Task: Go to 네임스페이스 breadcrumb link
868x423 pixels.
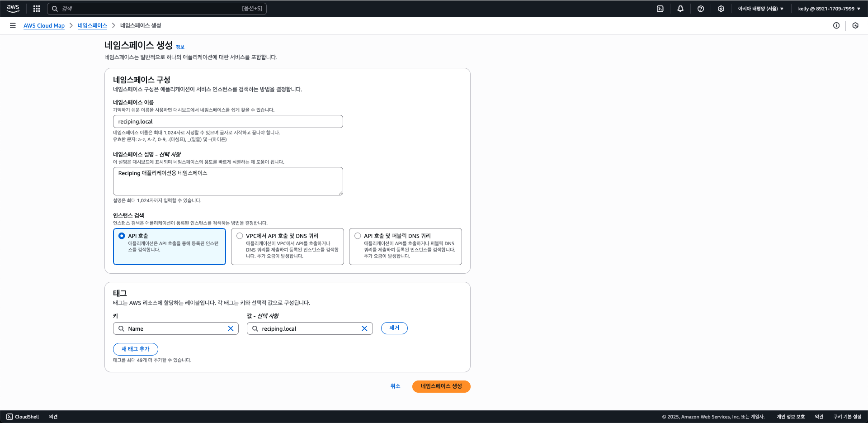Action: click(x=92, y=26)
